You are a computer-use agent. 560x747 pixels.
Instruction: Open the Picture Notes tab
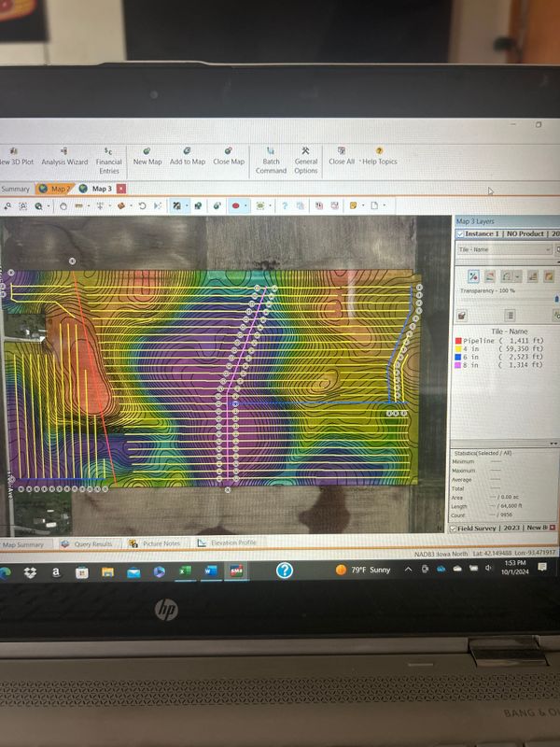point(155,543)
